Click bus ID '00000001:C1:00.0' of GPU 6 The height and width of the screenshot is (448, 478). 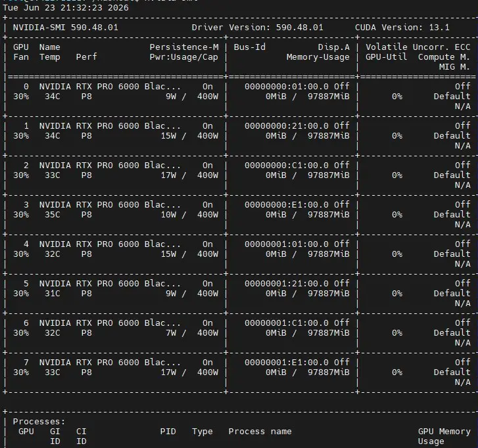[287, 323]
